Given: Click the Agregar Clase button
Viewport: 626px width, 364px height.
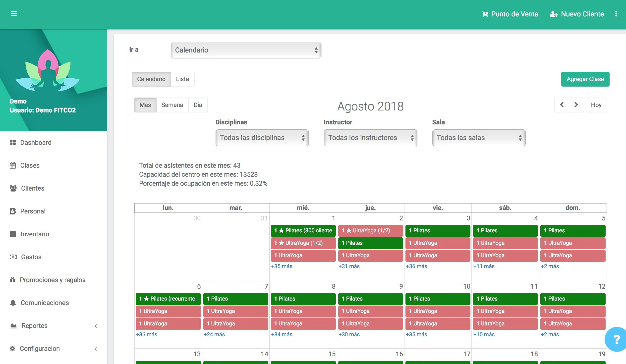Looking at the screenshot, I should click(585, 79).
